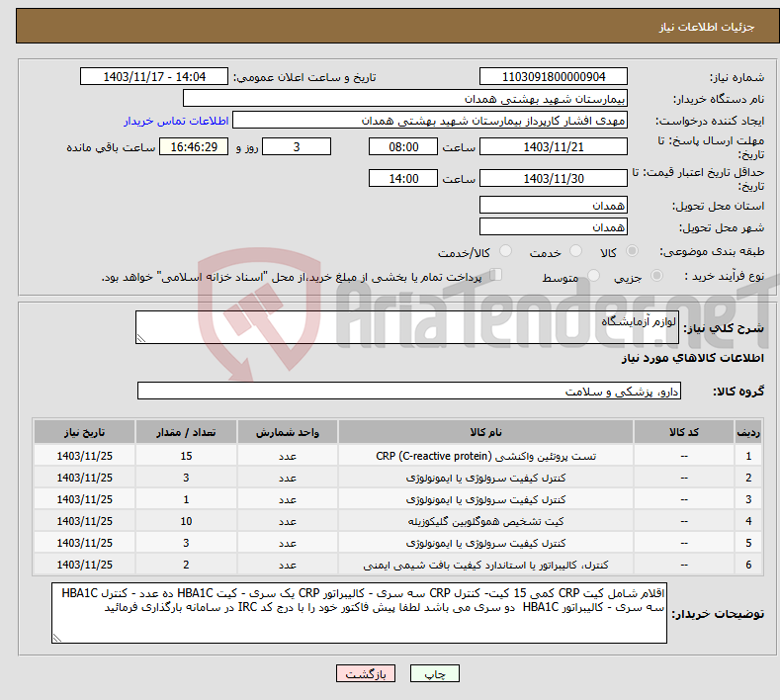Select the خدمت radio button
Image resolution: width=780 pixels, height=700 pixels.
[x=575, y=251]
